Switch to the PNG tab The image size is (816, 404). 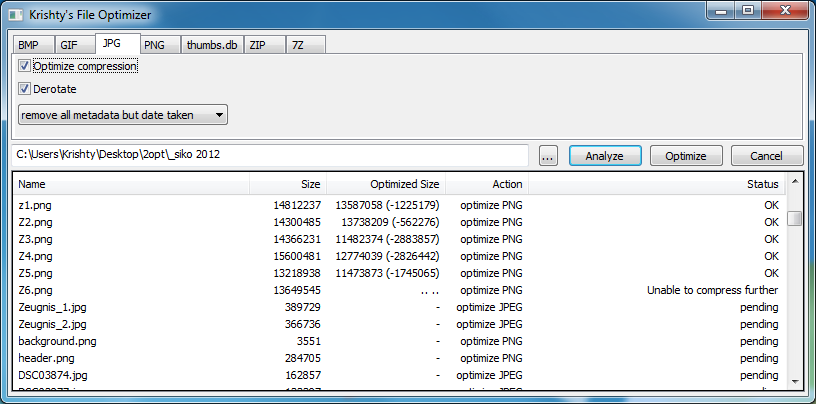pos(154,45)
